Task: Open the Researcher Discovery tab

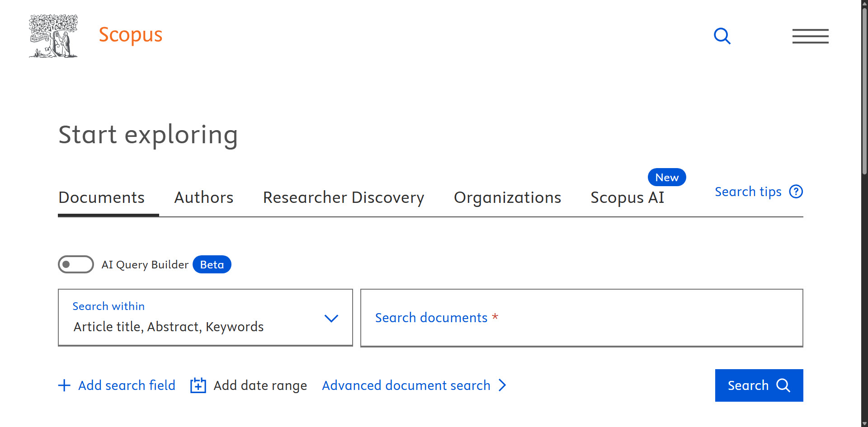Action: (x=344, y=197)
